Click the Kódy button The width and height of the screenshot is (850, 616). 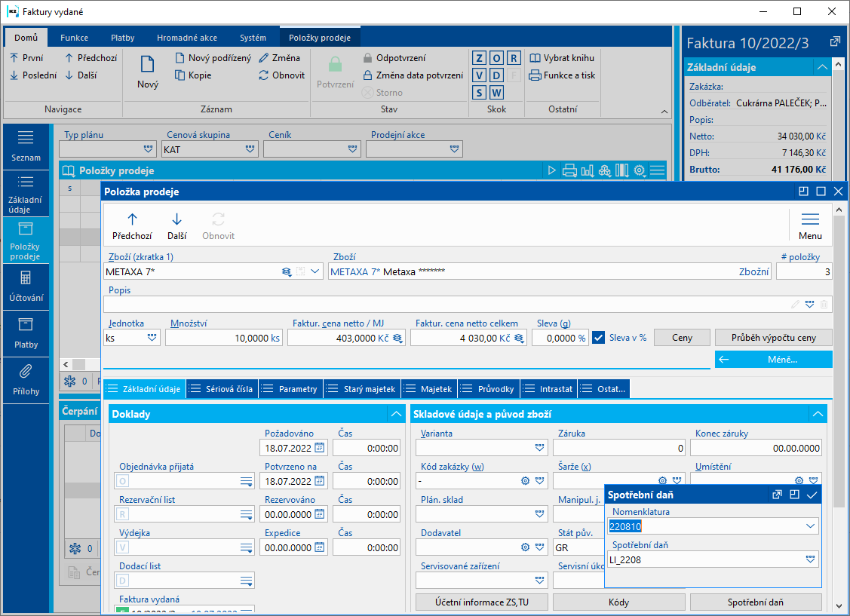coord(618,602)
